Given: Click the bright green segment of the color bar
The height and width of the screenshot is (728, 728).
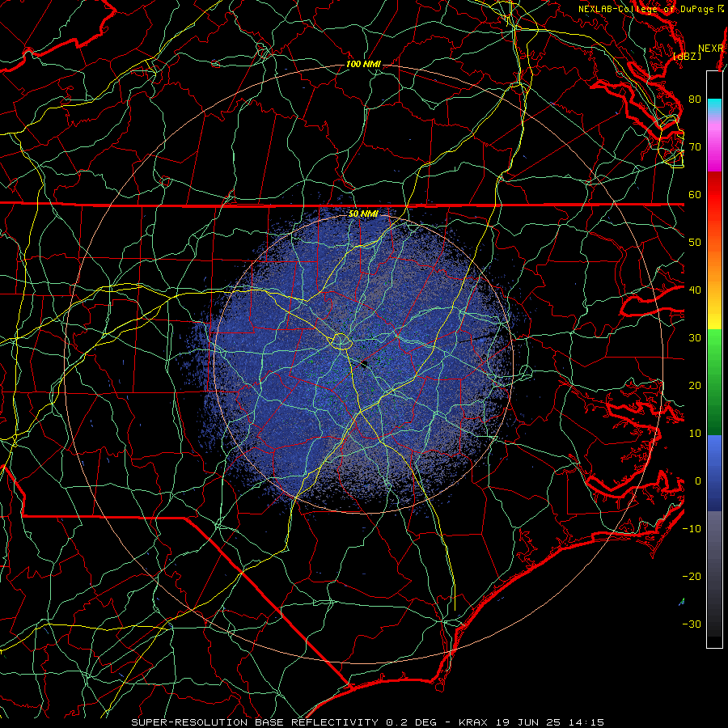Looking at the screenshot, I should 714,348.
